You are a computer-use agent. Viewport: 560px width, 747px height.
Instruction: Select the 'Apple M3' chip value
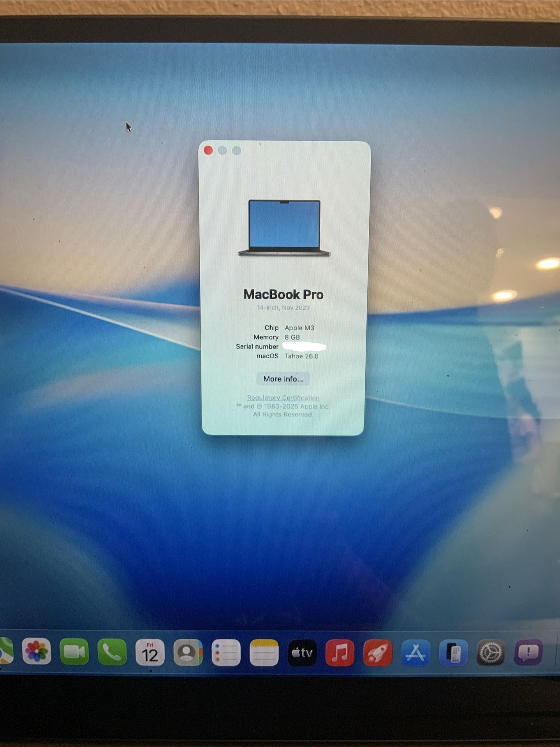[x=299, y=328]
